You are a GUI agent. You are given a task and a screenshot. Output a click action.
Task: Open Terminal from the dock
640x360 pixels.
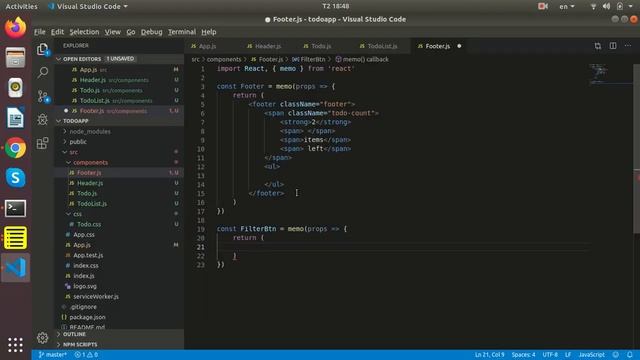(x=16, y=208)
